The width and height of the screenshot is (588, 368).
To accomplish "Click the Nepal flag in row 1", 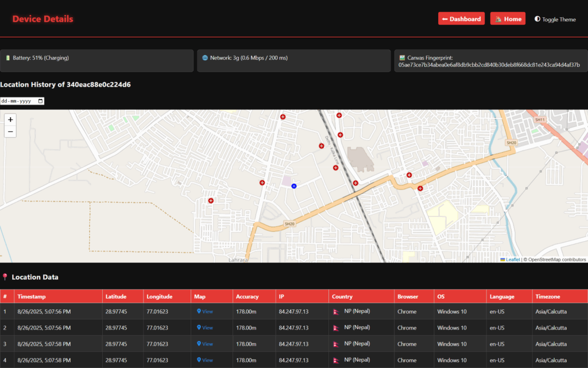I will (x=336, y=311).
